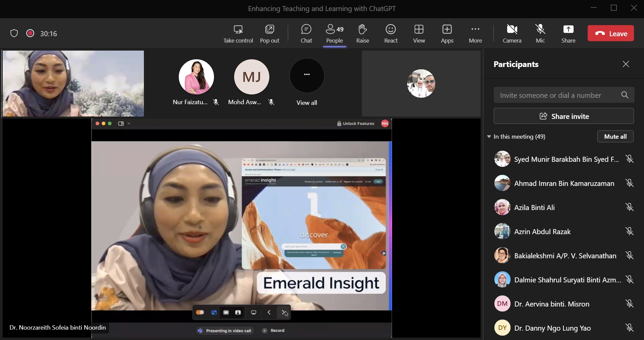Select Azila Binti Ali's avatar
Screen dimensions: 644x340
tap(502, 207)
